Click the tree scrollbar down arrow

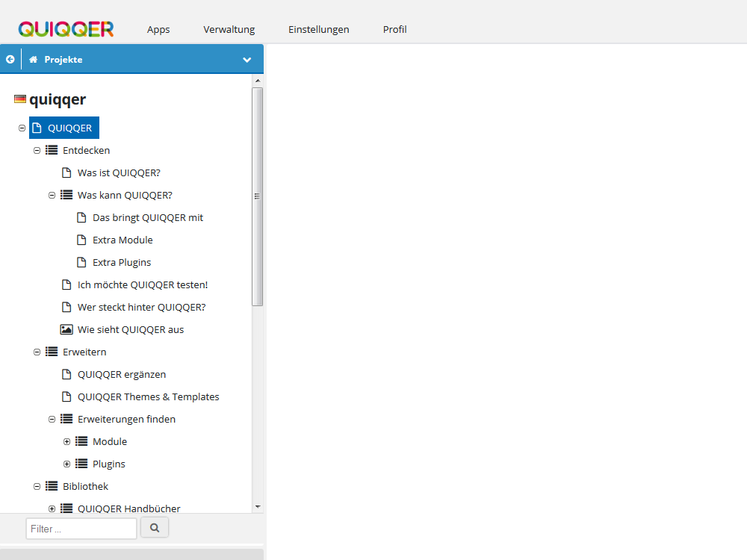[258, 507]
